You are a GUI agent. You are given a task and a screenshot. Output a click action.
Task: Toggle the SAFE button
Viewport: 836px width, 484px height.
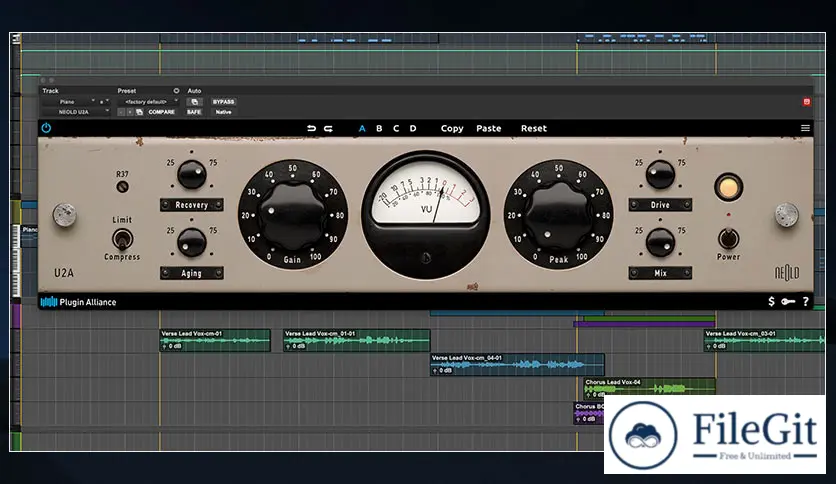[x=194, y=112]
